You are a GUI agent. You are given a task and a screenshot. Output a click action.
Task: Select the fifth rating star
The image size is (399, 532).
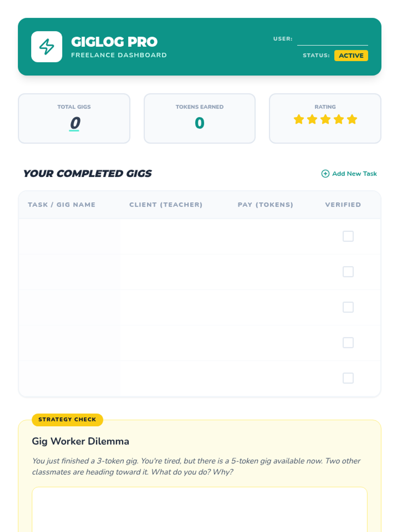(x=352, y=119)
